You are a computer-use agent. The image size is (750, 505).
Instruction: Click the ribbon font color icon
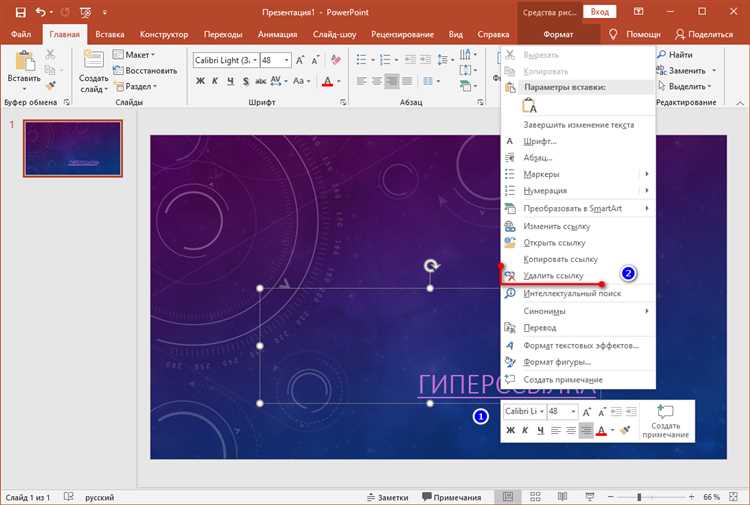click(327, 81)
